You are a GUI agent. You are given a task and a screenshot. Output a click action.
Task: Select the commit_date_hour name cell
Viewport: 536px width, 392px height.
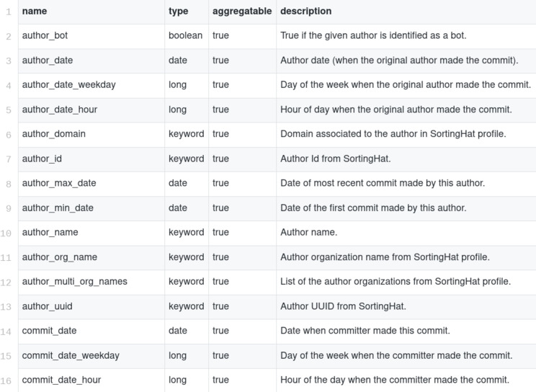pos(61,380)
